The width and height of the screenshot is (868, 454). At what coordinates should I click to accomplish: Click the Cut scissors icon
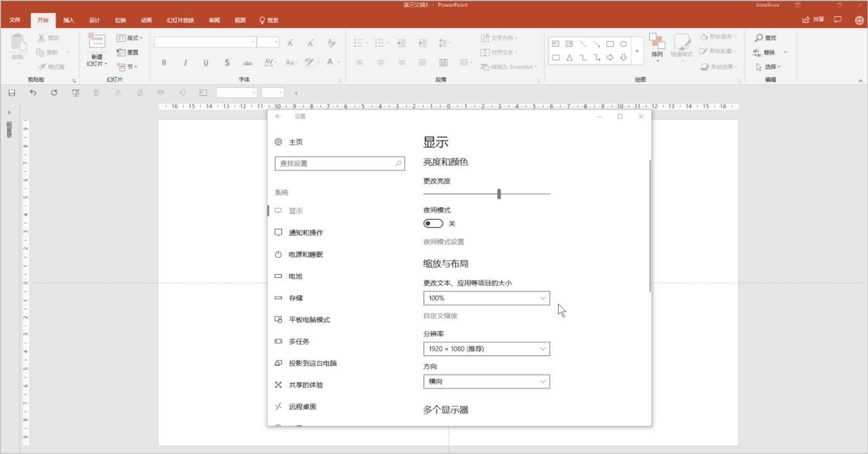pos(41,38)
